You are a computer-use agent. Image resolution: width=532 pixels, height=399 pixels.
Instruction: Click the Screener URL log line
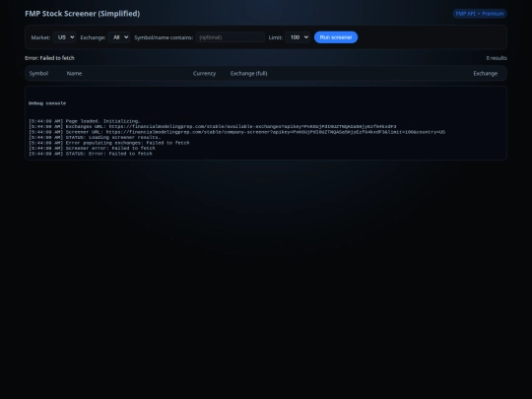pos(236,132)
